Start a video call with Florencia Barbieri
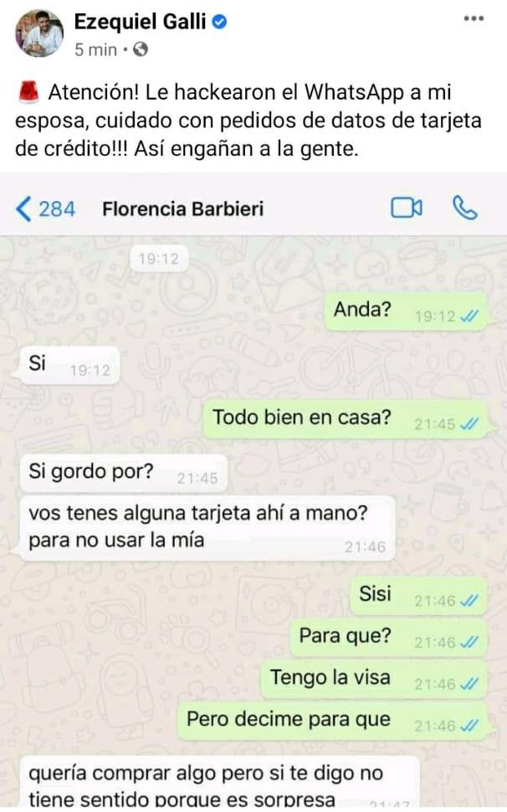The image size is (507, 812). click(x=406, y=208)
